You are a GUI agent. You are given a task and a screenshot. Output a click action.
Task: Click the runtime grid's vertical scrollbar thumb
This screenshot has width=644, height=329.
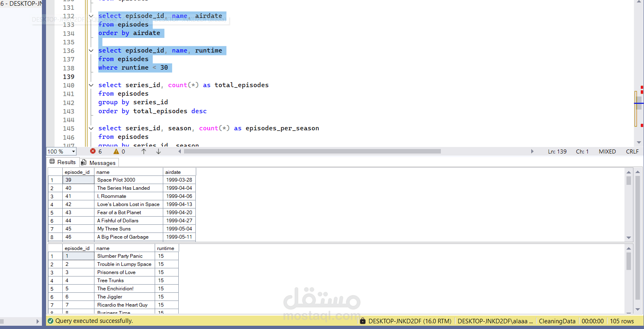[x=629, y=261]
